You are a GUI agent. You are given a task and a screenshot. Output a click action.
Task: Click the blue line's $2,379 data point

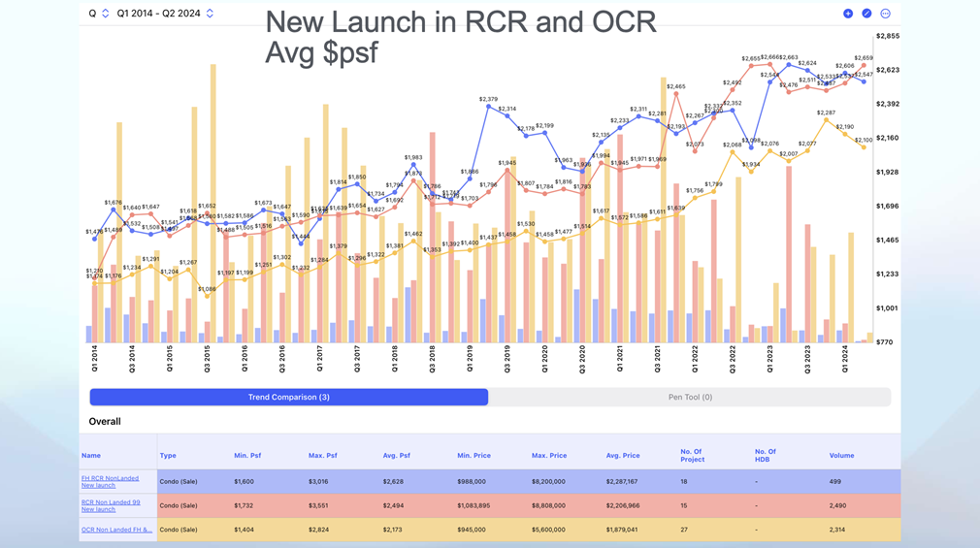488,107
